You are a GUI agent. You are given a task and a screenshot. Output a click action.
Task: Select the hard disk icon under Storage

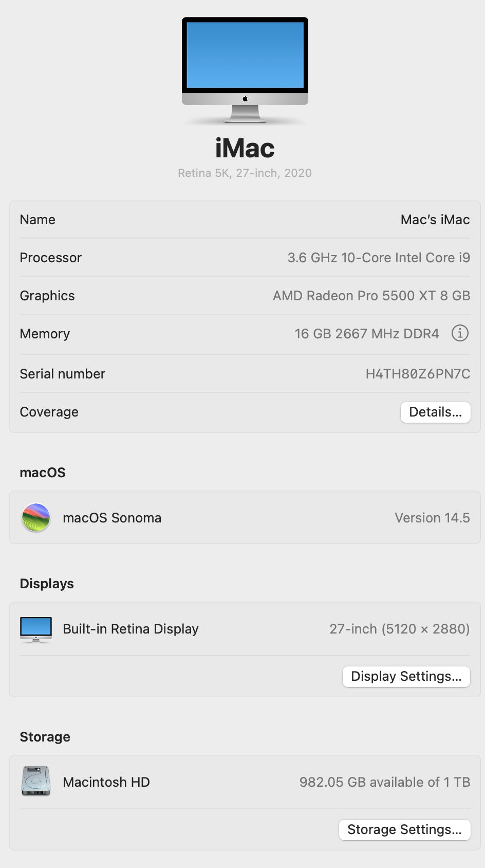(35, 781)
